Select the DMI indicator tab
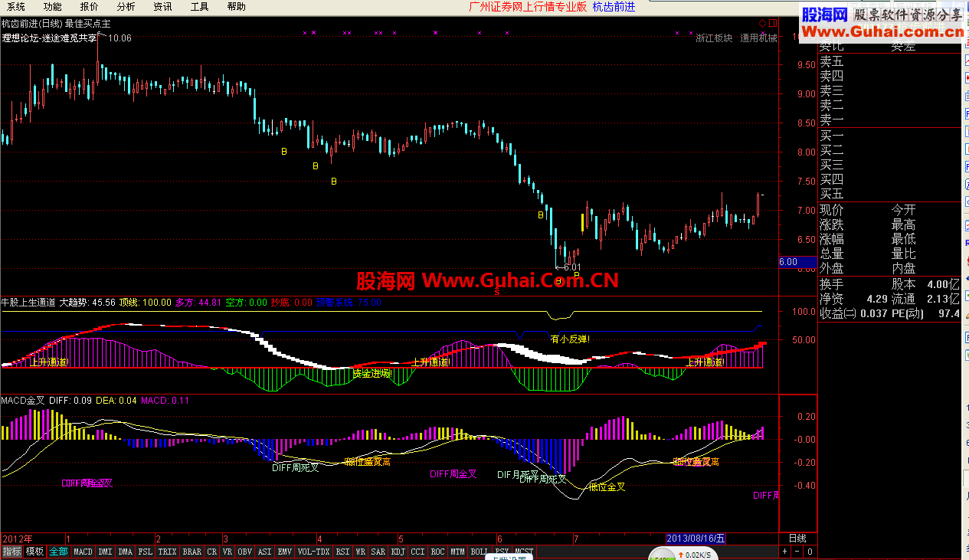Screen dimensions: 969x560 105,552
